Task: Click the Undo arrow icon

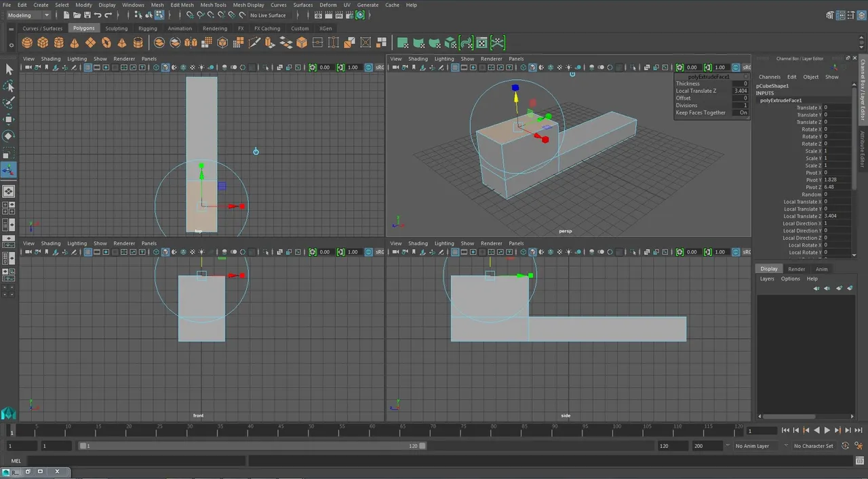Action: click(98, 15)
